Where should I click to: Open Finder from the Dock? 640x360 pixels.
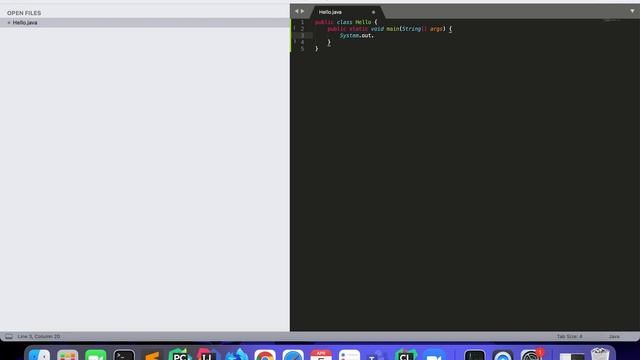pyautogui.click(x=40, y=355)
